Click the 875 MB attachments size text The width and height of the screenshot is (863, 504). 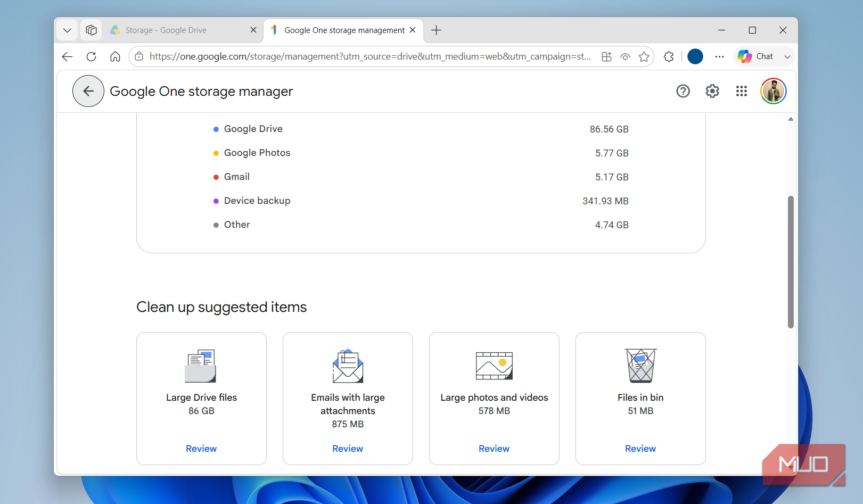[348, 424]
